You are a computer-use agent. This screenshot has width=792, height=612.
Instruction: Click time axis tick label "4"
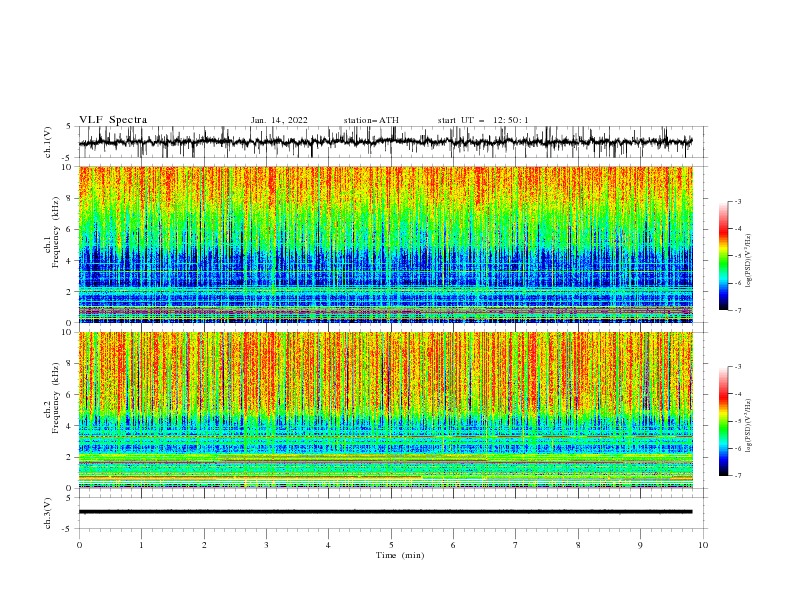(328, 545)
